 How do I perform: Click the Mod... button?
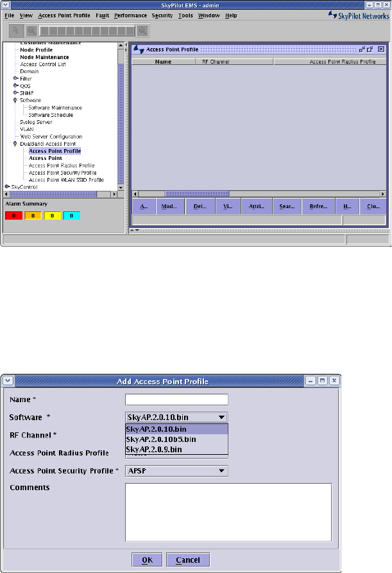coord(169,206)
